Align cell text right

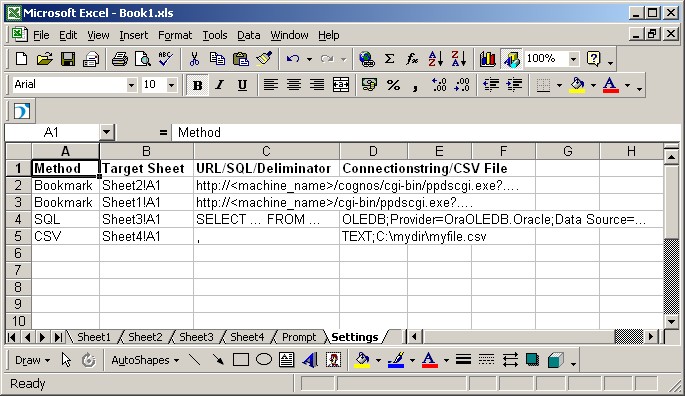317,85
